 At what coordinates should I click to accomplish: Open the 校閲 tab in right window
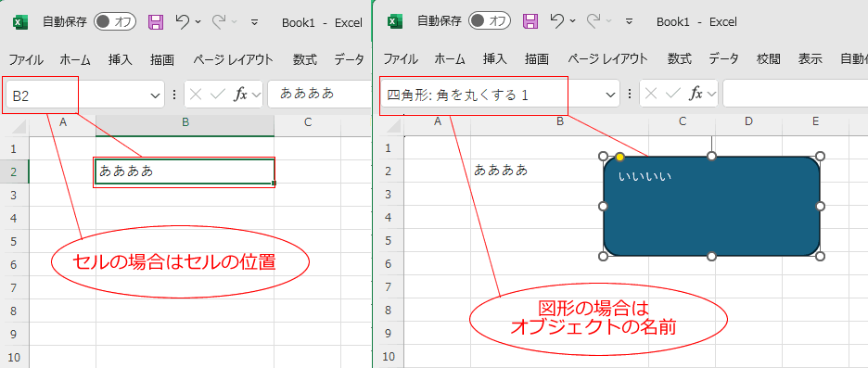pos(769,59)
